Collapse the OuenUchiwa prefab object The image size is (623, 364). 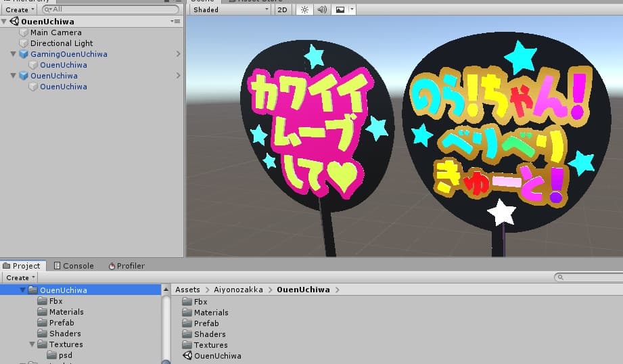coord(13,76)
